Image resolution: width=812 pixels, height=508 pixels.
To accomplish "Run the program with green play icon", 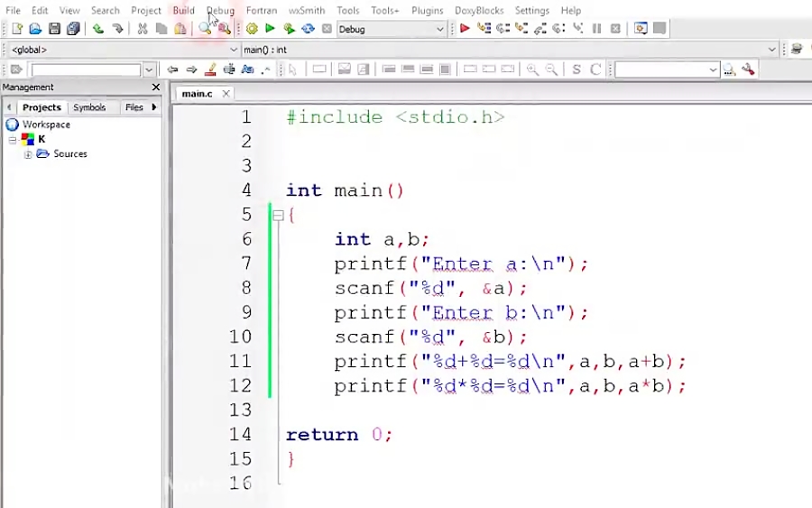I will tap(270, 29).
